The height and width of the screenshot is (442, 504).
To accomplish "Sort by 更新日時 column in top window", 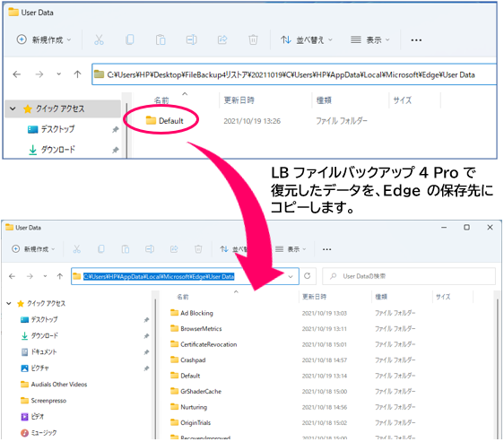I will point(239,100).
